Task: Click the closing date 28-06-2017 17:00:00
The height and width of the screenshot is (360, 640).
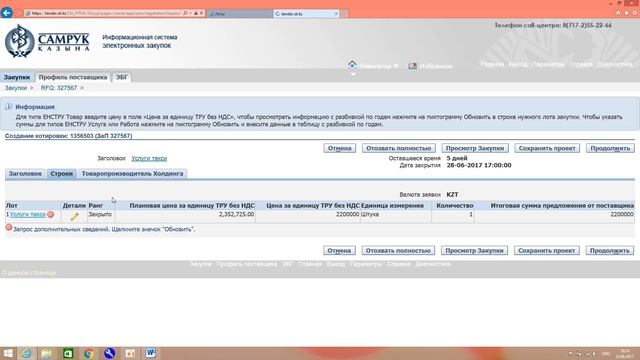Action: 479,165
